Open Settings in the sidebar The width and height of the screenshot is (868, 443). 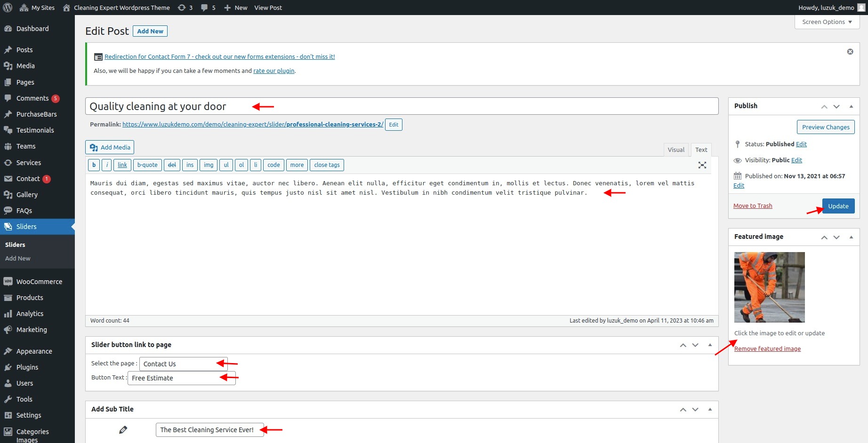(x=37, y=415)
